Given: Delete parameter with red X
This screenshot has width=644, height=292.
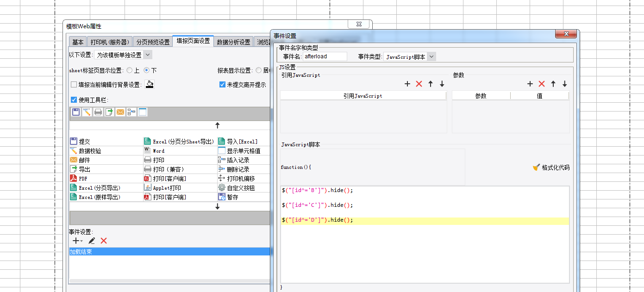Looking at the screenshot, I should click(x=542, y=84).
